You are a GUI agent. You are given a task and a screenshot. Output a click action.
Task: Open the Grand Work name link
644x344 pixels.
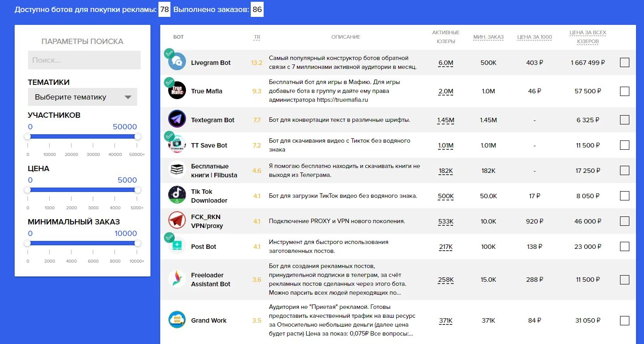pyautogui.click(x=209, y=320)
